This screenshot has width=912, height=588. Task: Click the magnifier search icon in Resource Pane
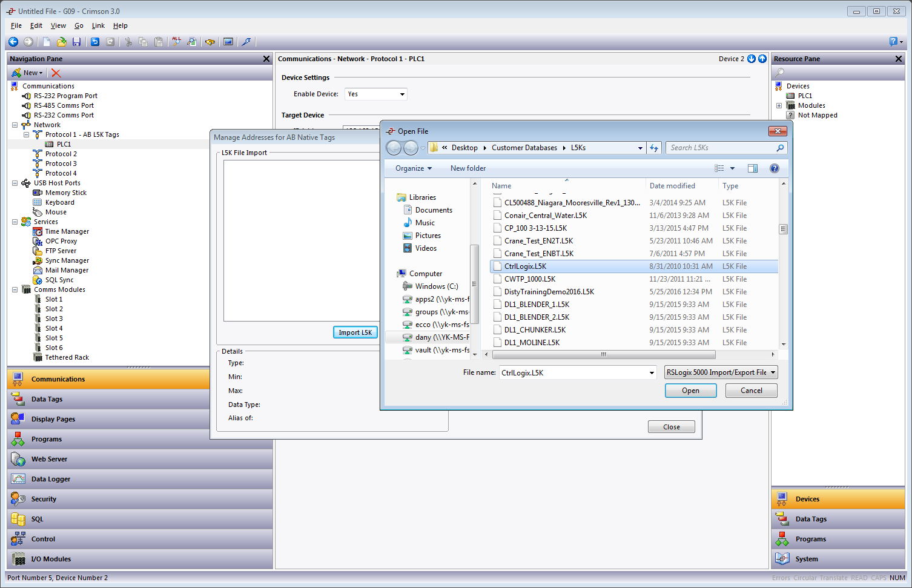point(780,73)
